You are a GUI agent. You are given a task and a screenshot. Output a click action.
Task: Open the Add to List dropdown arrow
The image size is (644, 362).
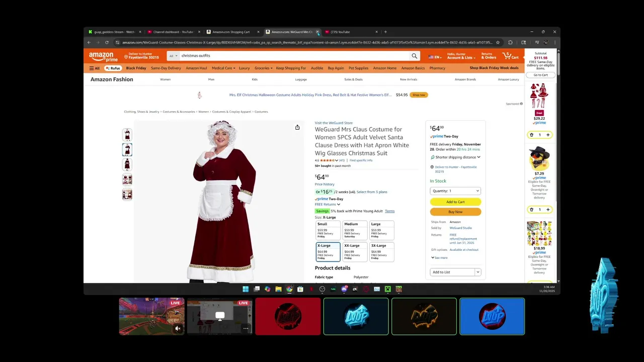point(477,272)
